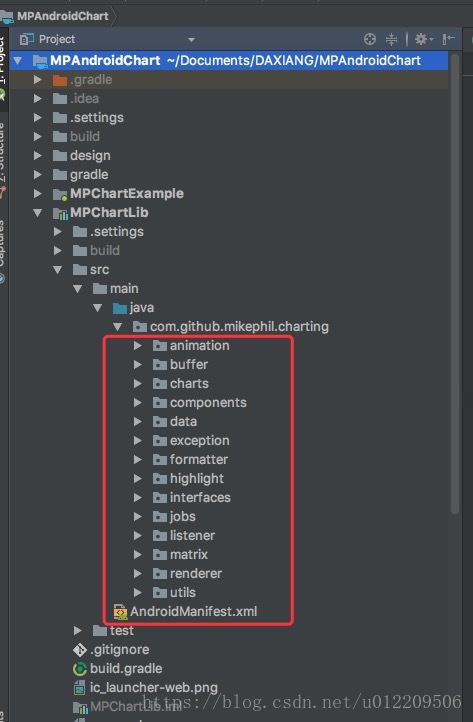473x722 pixels.
Task: Collapse the java folder arrow
Action: tap(98, 308)
